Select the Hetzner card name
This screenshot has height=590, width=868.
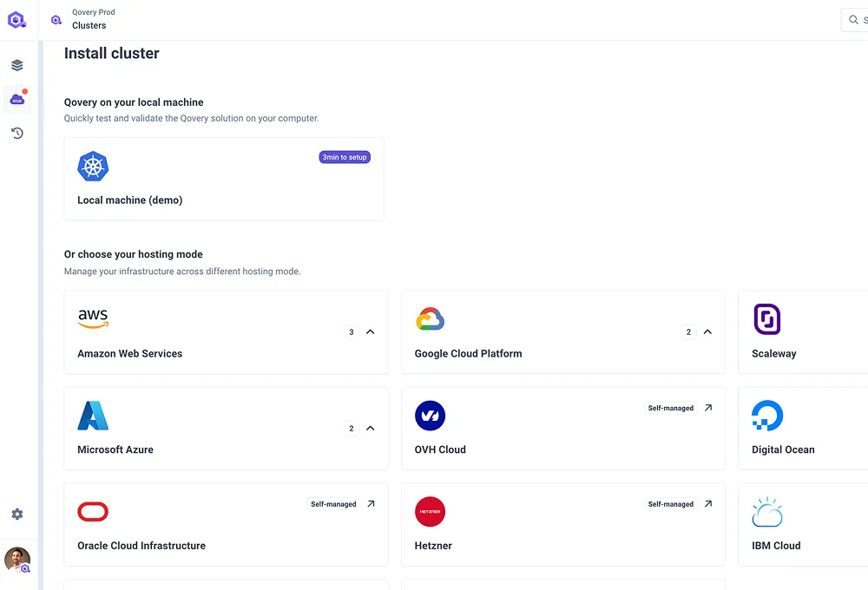pos(433,546)
